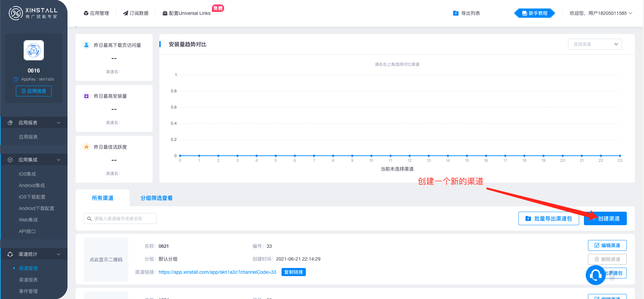Expand the user account dropdown arrow

(x=630, y=13)
